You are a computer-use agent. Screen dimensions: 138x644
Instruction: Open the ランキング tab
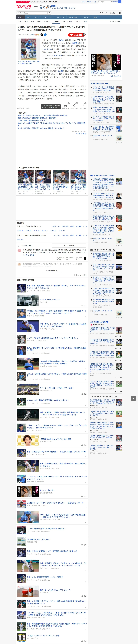tap(86, 17)
